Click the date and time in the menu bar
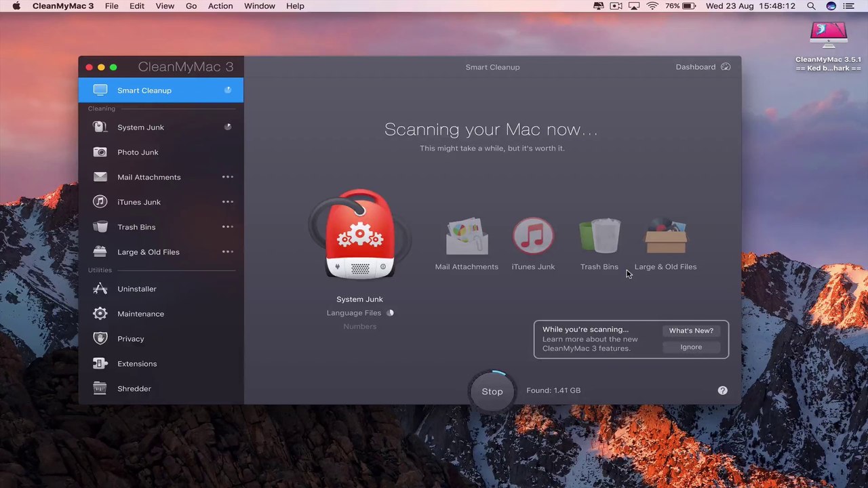868x488 pixels. coord(751,6)
